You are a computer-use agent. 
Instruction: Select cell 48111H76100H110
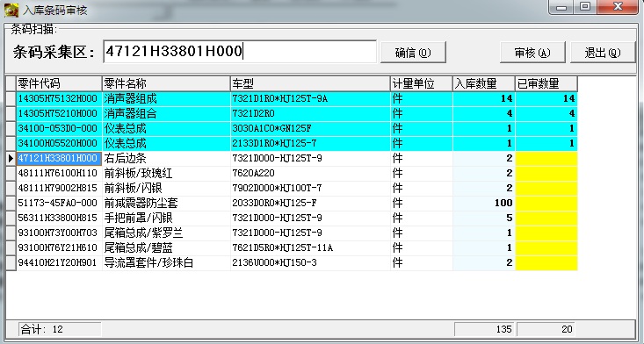59,173
